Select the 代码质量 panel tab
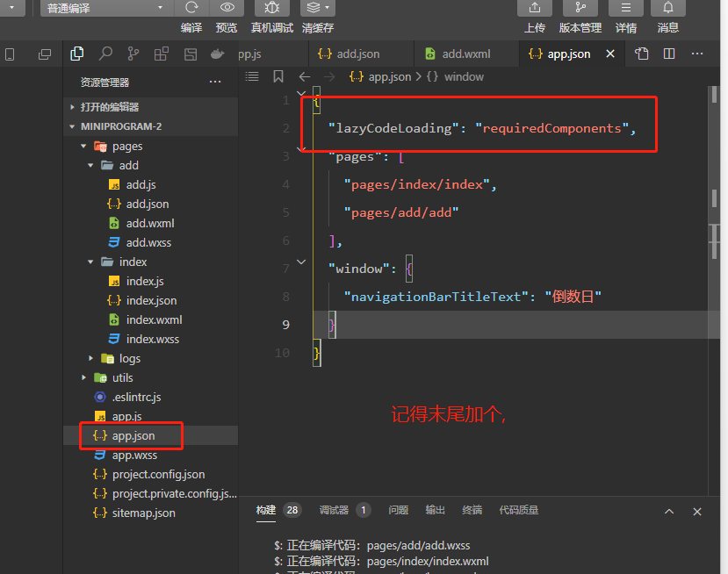728x574 pixels. (x=519, y=511)
